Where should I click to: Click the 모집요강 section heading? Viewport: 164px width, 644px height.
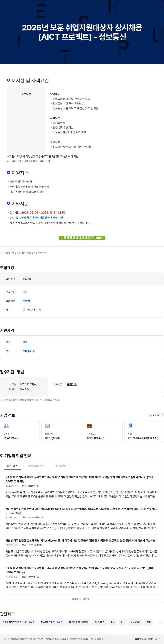(7, 267)
